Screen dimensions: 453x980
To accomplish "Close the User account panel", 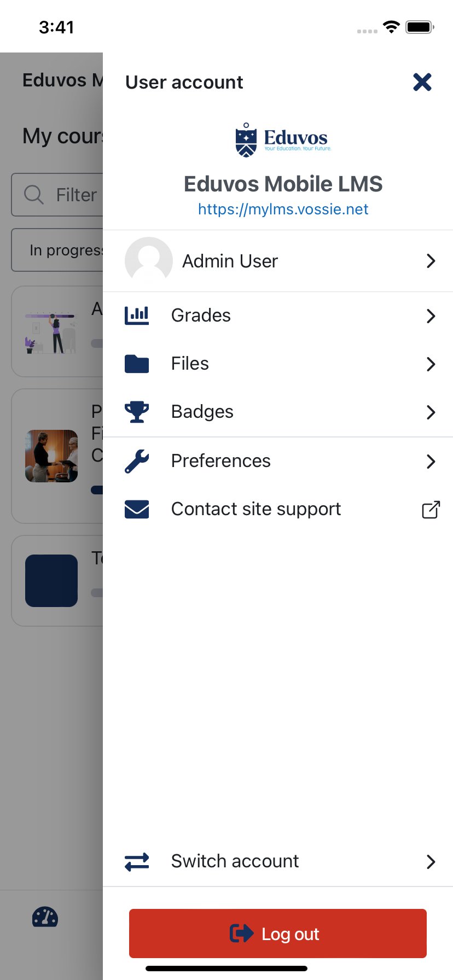I will (x=422, y=82).
